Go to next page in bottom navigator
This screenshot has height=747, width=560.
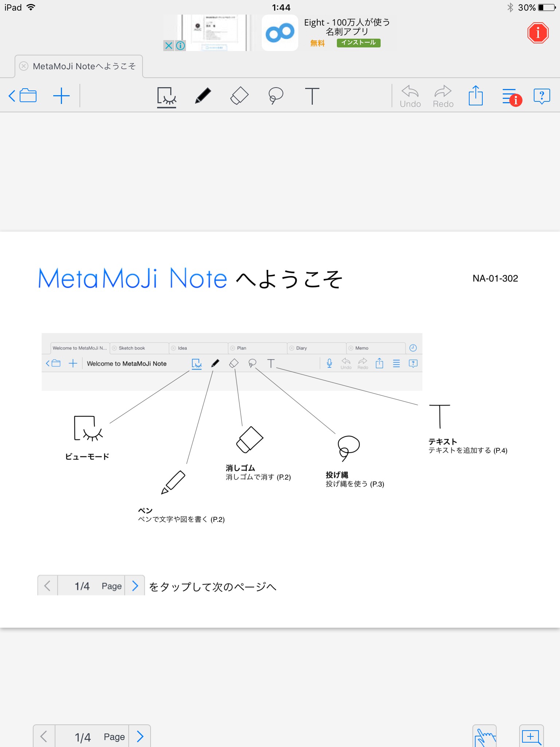(x=140, y=736)
